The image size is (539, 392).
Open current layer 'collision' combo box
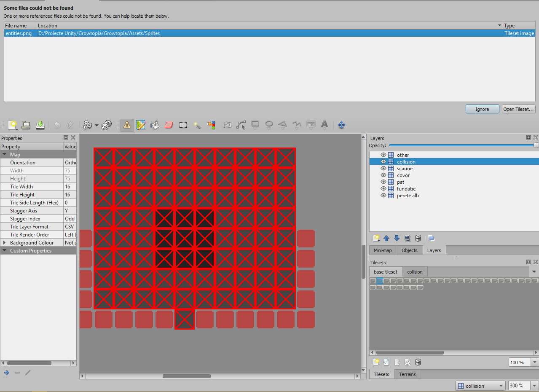point(480,386)
